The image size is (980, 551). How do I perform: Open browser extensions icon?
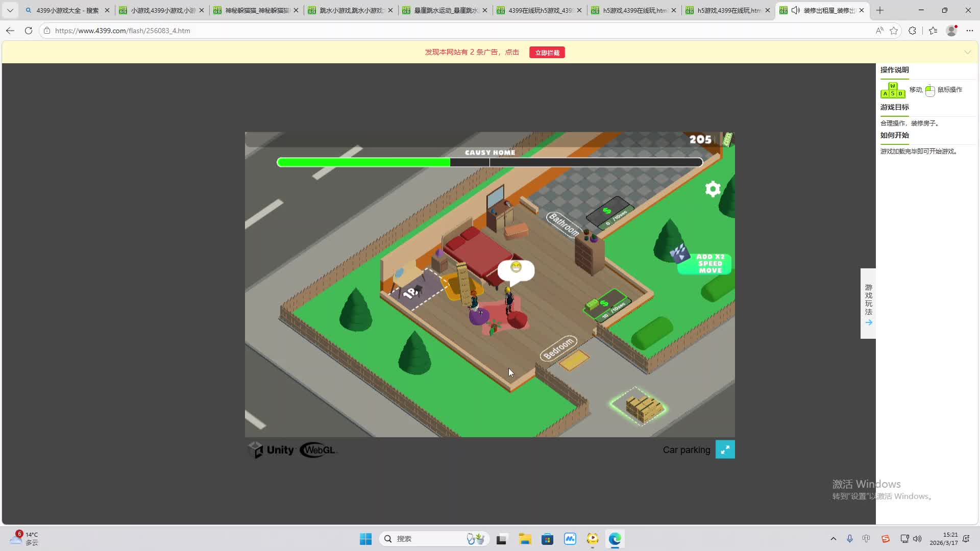coord(912,31)
